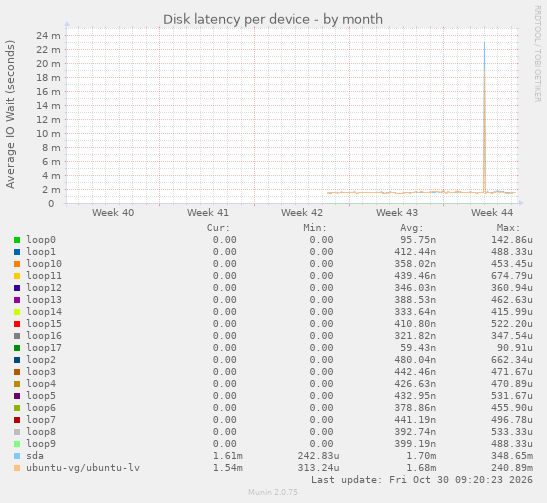Click the Week 42 axis label
Image resolution: width=547 pixels, height=503 pixels.
point(302,212)
